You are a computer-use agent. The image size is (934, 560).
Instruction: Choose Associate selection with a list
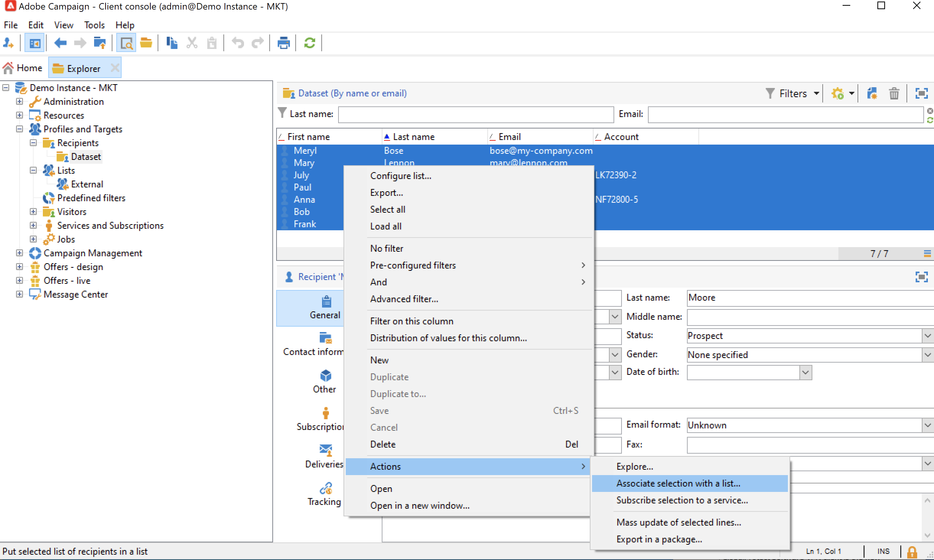coord(678,483)
